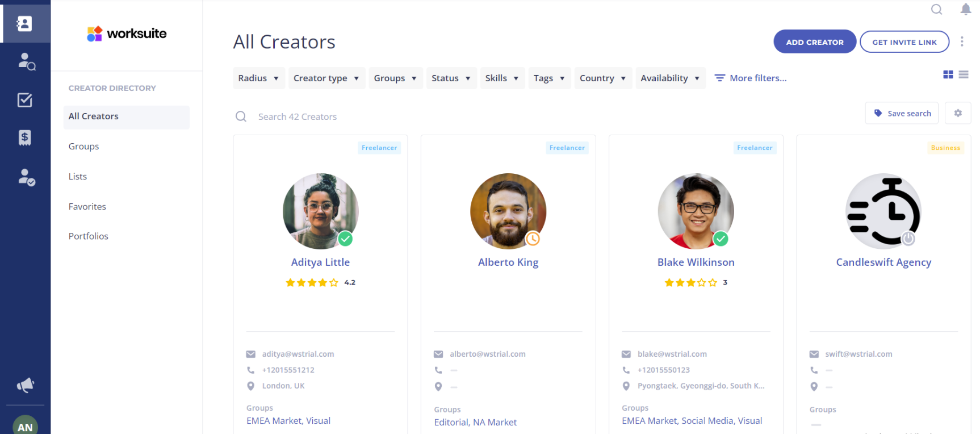The width and height of the screenshot is (980, 434).
Task: Expand the Skills filter dropdown
Action: (502, 78)
